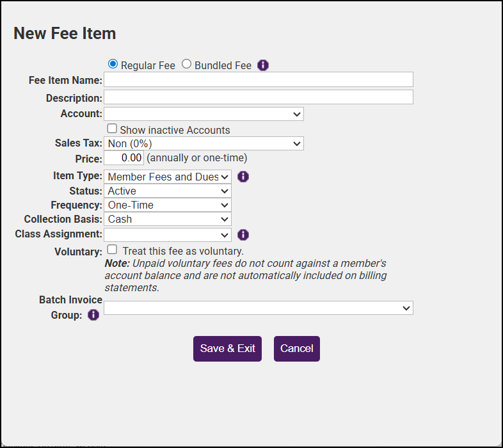Open the Collection Basis dropdown
The height and width of the screenshot is (448, 503).
(168, 219)
